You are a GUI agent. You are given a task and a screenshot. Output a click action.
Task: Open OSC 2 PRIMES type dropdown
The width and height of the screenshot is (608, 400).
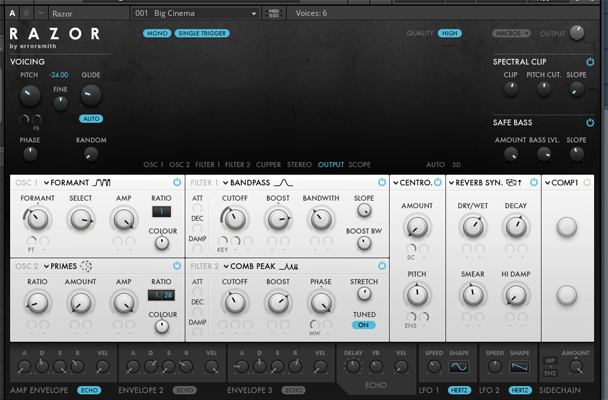point(60,266)
